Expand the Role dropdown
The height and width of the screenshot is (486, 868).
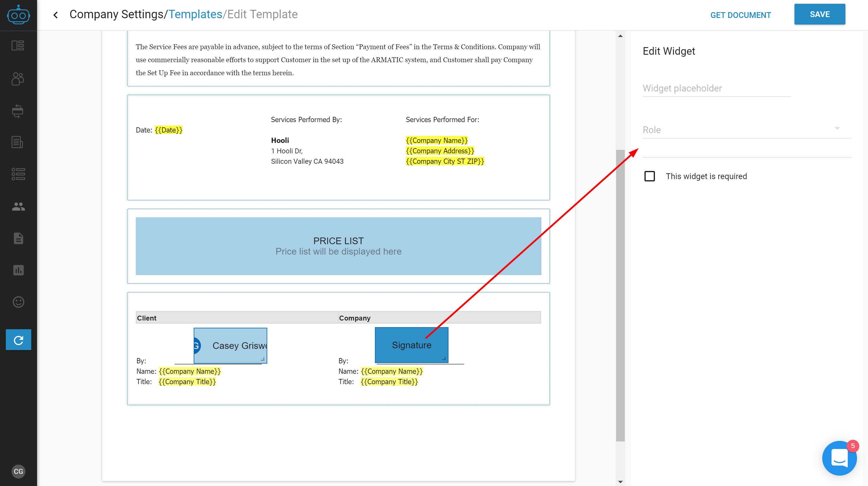(x=747, y=130)
